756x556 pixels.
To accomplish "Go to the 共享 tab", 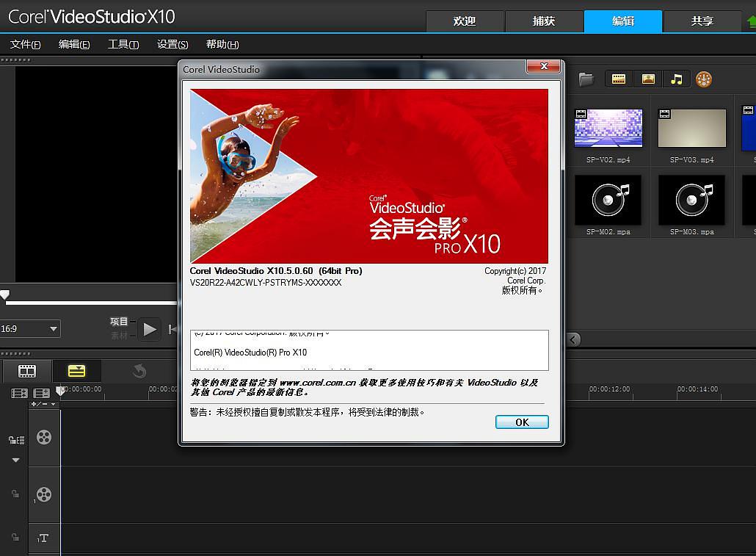I will coord(702,21).
